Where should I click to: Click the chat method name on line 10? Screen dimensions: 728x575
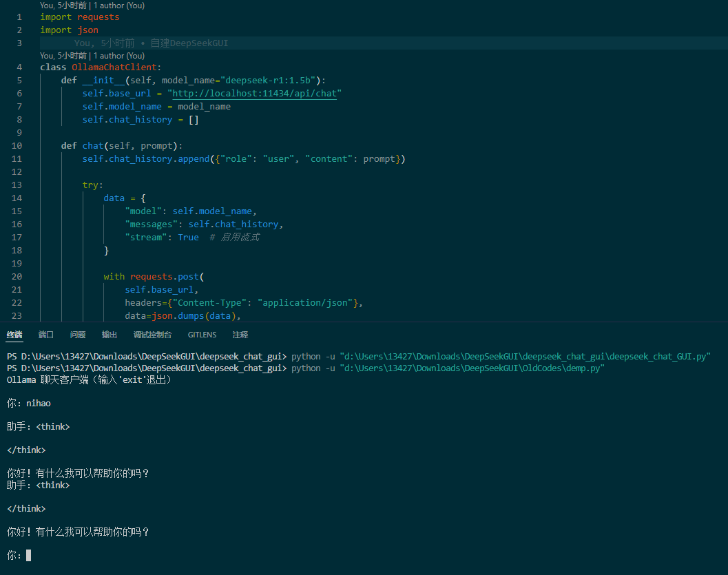(93, 146)
